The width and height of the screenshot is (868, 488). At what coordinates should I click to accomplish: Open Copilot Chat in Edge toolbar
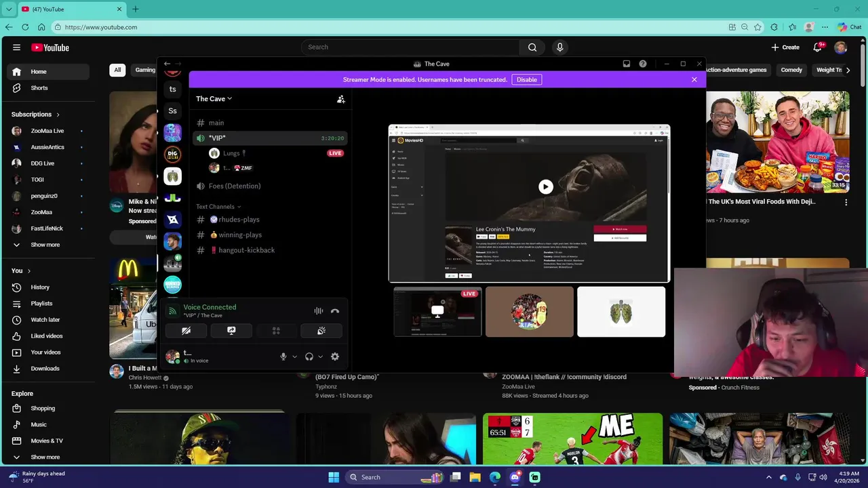(849, 27)
